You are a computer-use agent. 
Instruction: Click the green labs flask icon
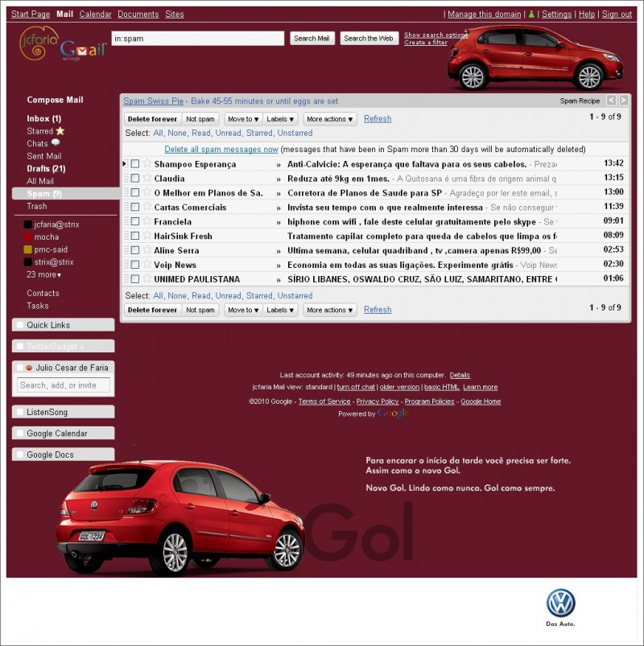click(531, 14)
